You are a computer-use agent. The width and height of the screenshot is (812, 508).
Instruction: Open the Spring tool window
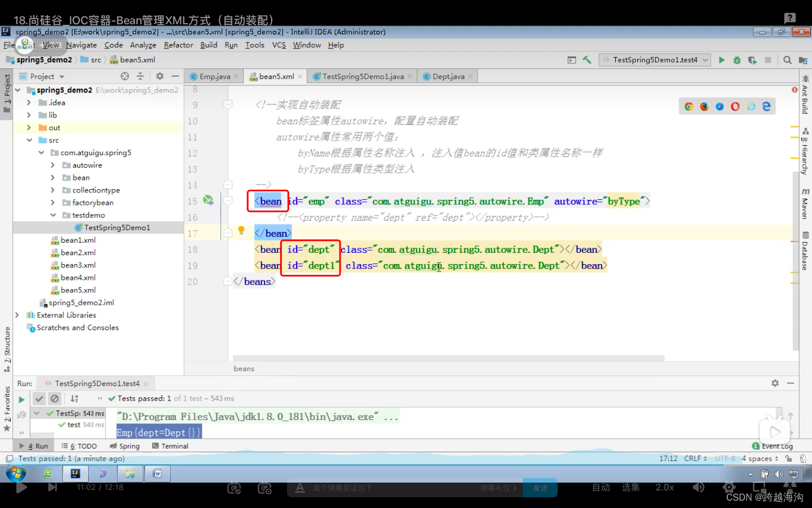[x=125, y=446]
